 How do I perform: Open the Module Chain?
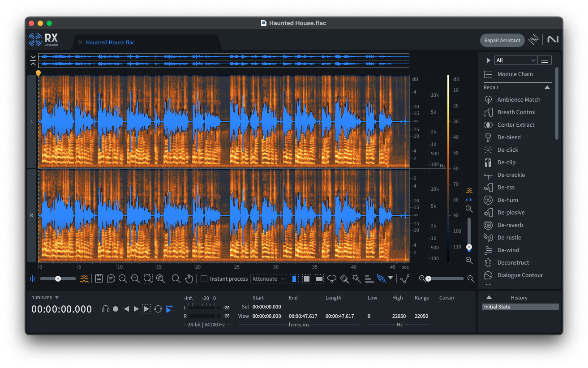click(x=515, y=74)
